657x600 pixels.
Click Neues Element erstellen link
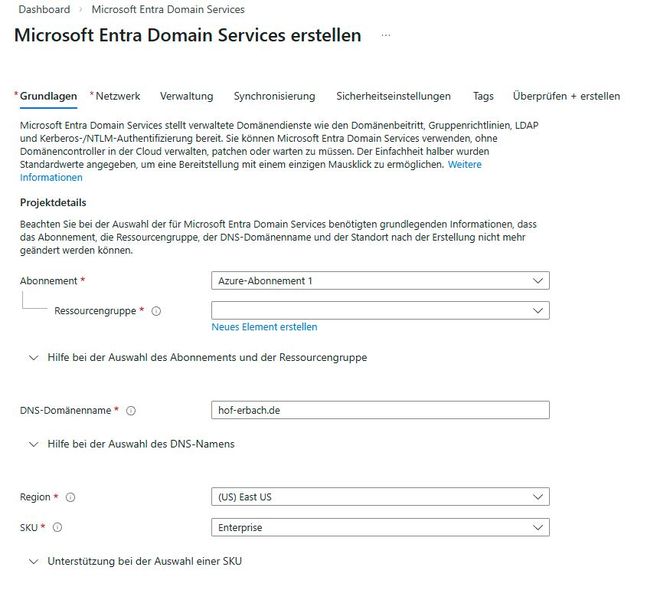pos(264,327)
